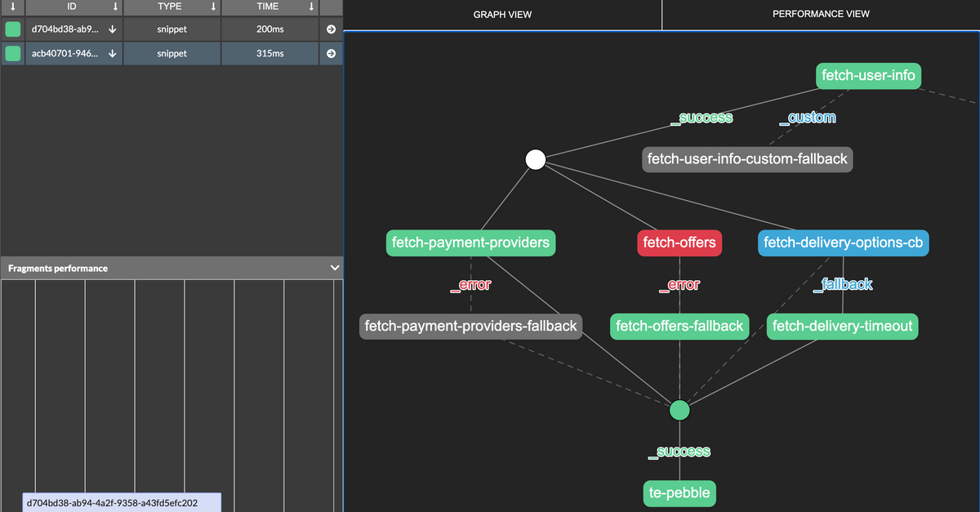Open details arrow for d704bd38 snippet row
This screenshot has width=980, height=512.
[x=331, y=29]
